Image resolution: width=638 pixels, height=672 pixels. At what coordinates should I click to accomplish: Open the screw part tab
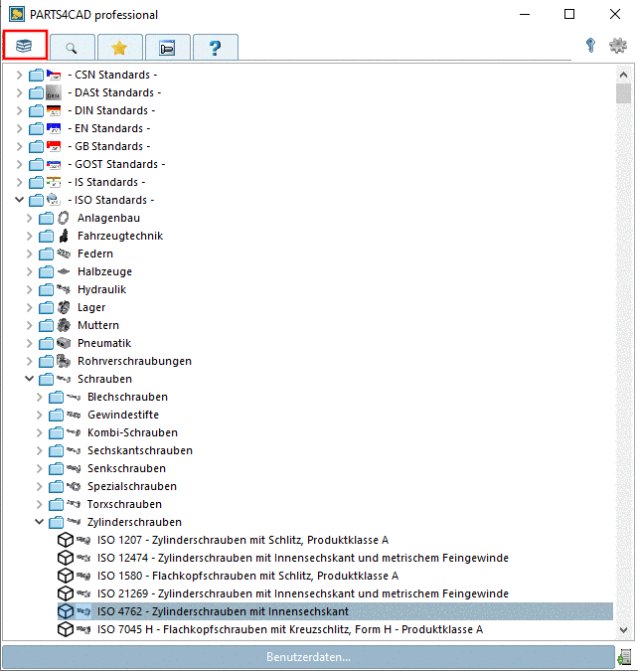167,47
